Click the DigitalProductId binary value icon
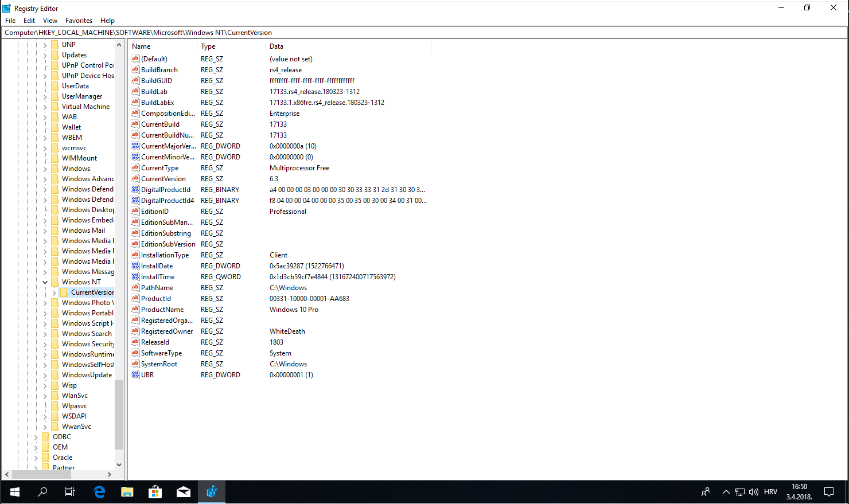Screen dimensions: 849x504 pyautogui.click(x=135, y=189)
